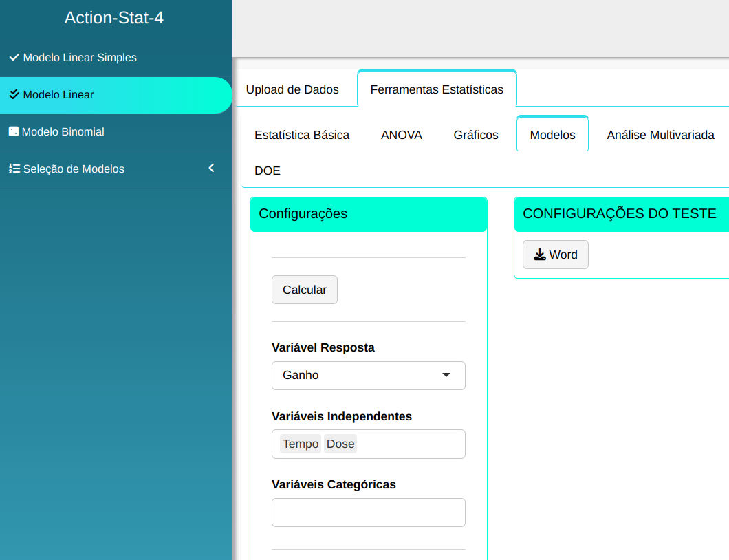
Task: Open the Análise Multivariada tab
Action: pos(660,135)
